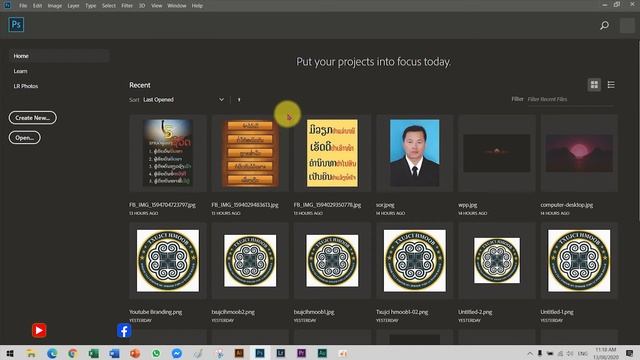
Task: Open the txujcihmoob2.png thumbnail
Action: click(x=250, y=260)
